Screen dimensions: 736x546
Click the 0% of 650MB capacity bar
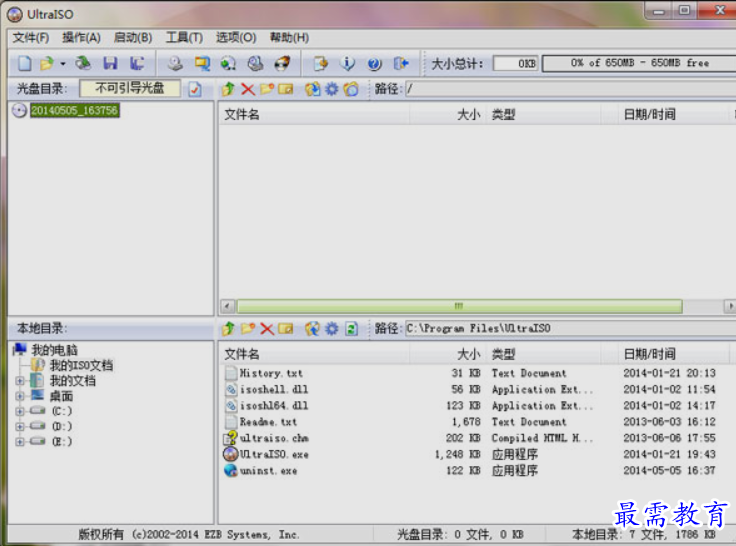[639, 63]
